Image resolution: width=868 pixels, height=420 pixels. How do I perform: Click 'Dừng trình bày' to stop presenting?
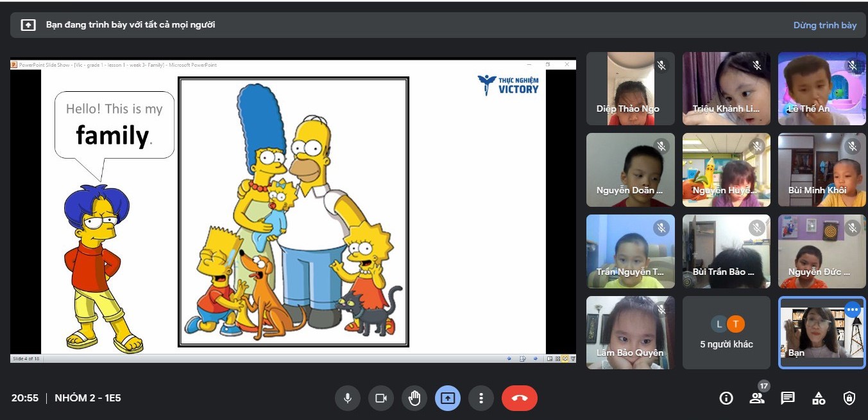(824, 25)
